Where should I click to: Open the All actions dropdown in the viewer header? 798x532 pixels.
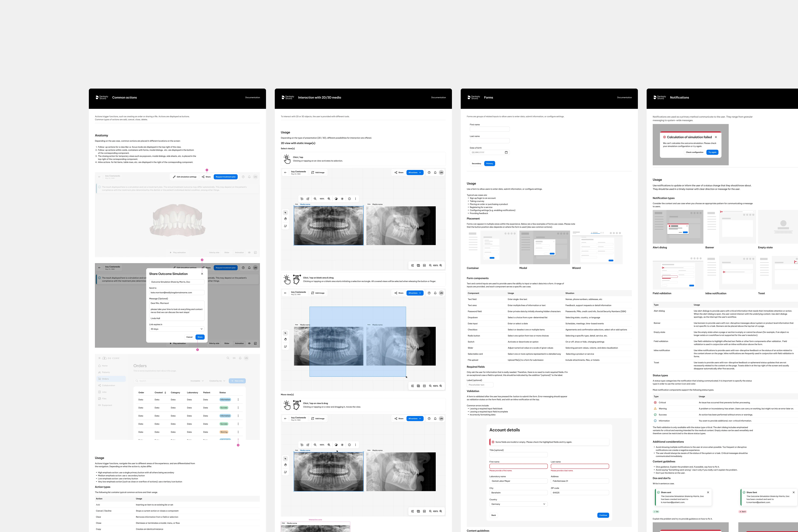pyautogui.click(x=415, y=172)
